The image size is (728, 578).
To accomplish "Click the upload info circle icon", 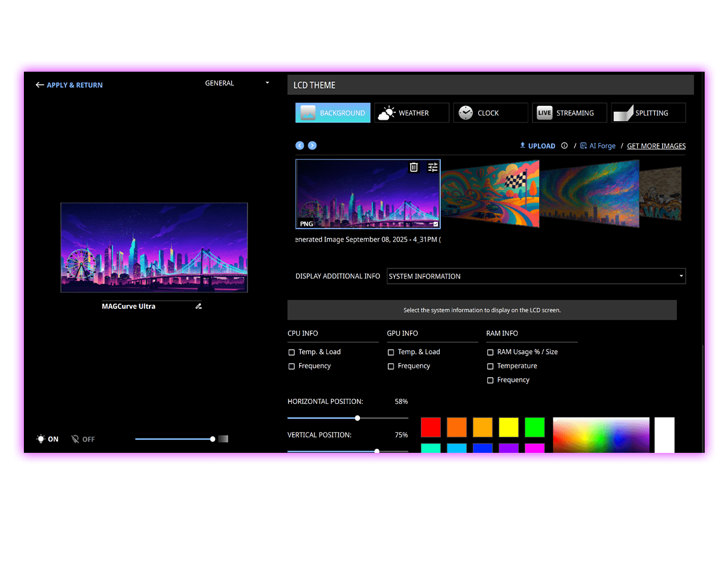I will 564,146.
